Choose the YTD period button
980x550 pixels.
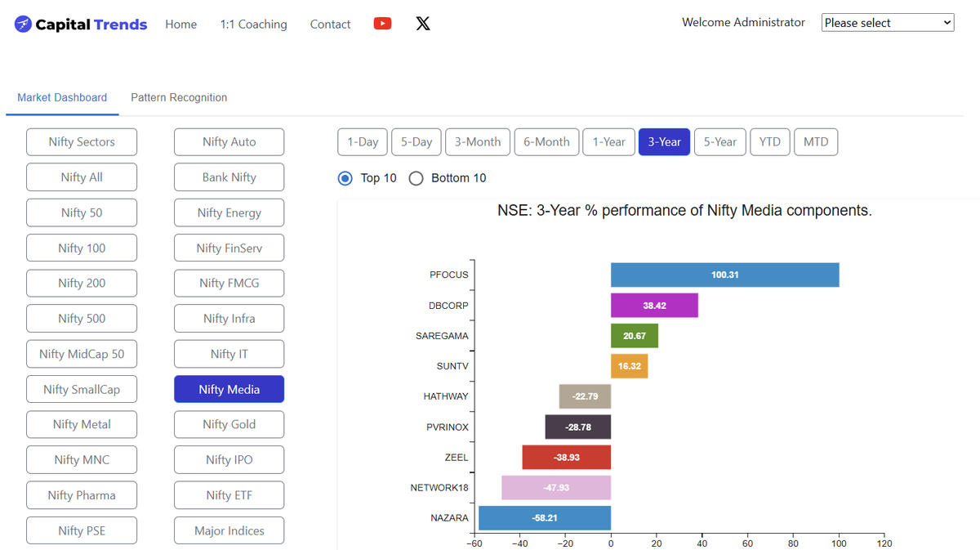(769, 142)
